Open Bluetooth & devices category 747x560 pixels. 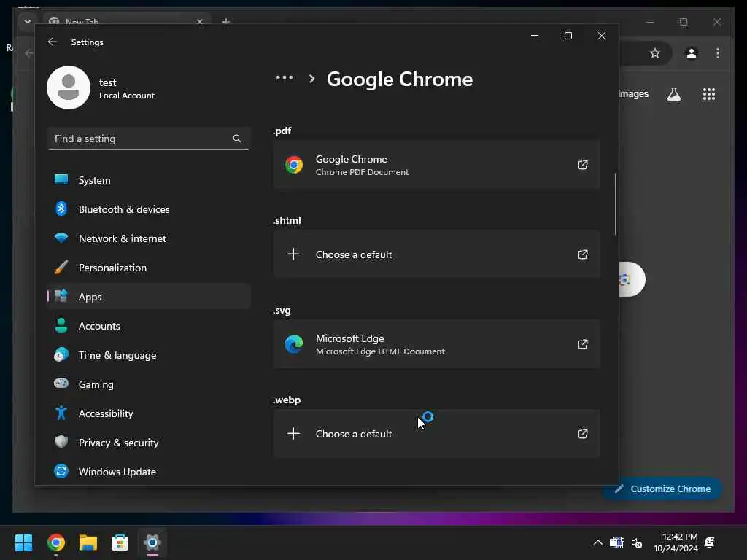pyautogui.click(x=149, y=209)
